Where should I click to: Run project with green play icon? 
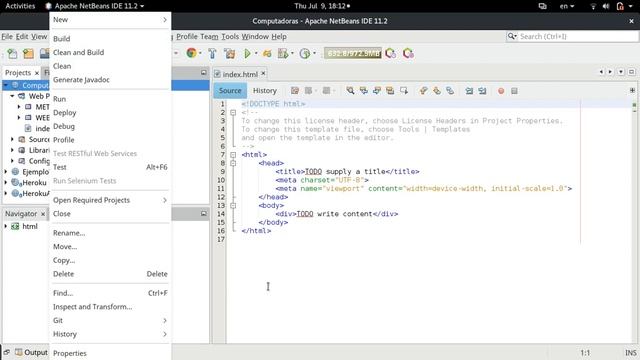click(247, 53)
